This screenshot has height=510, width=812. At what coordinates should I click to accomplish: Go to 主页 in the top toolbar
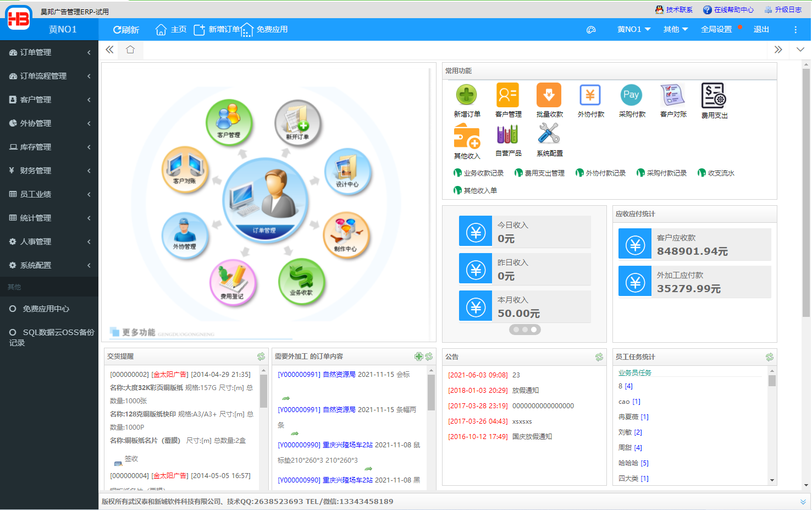(171, 30)
